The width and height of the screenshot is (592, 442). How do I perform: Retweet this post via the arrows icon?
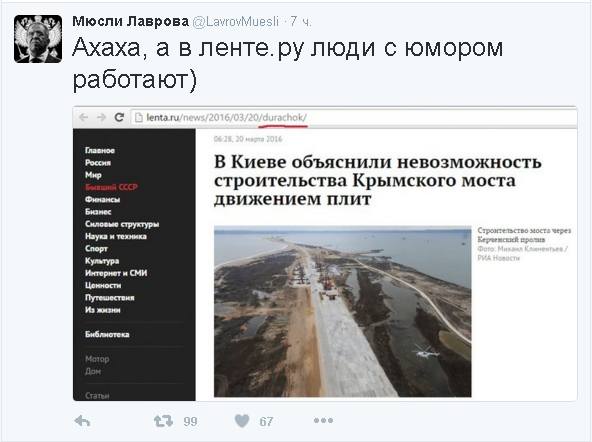163,421
